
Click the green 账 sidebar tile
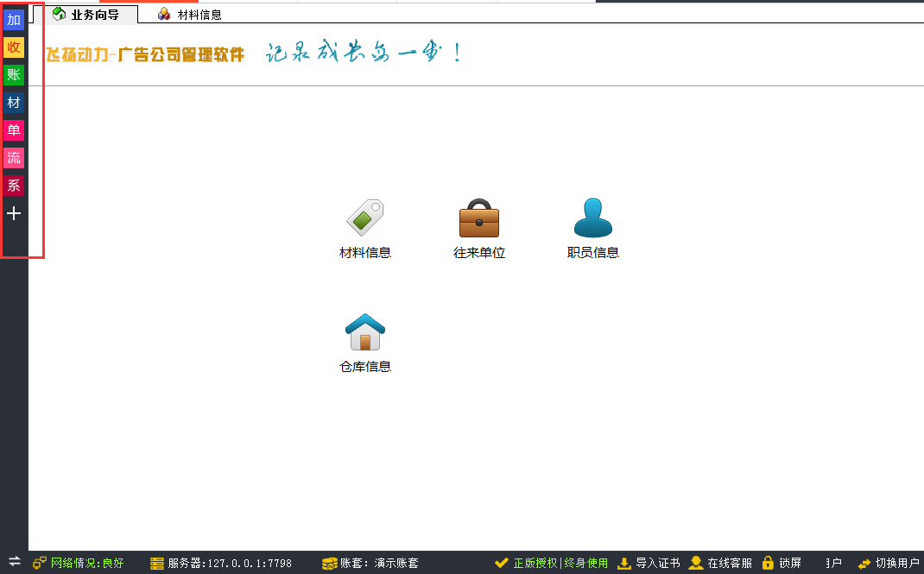pos(14,75)
